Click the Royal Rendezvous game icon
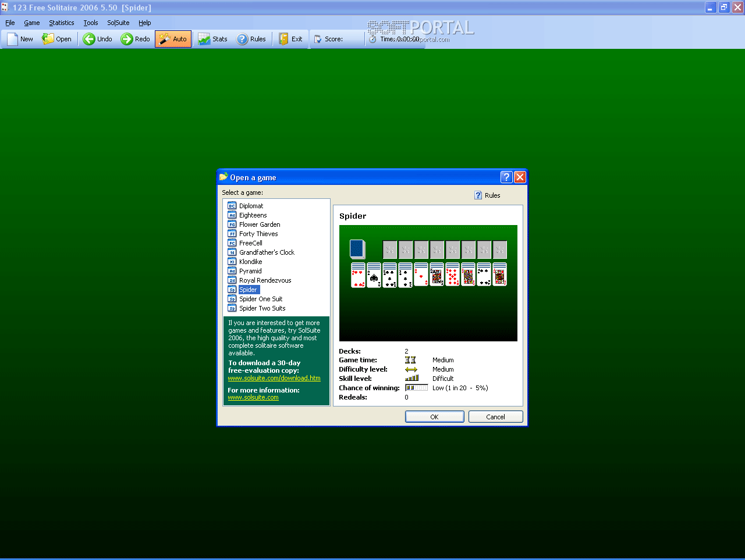 coord(232,280)
